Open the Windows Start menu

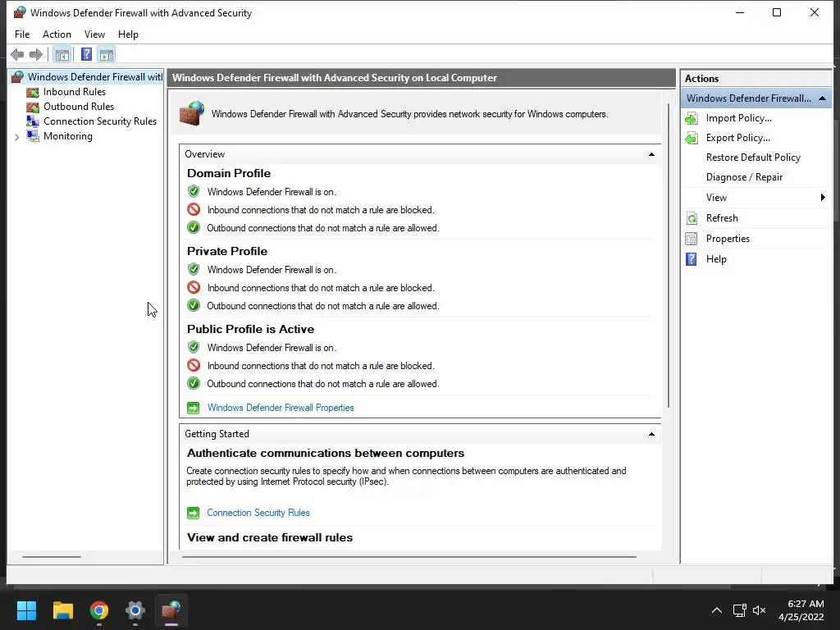coord(26,610)
